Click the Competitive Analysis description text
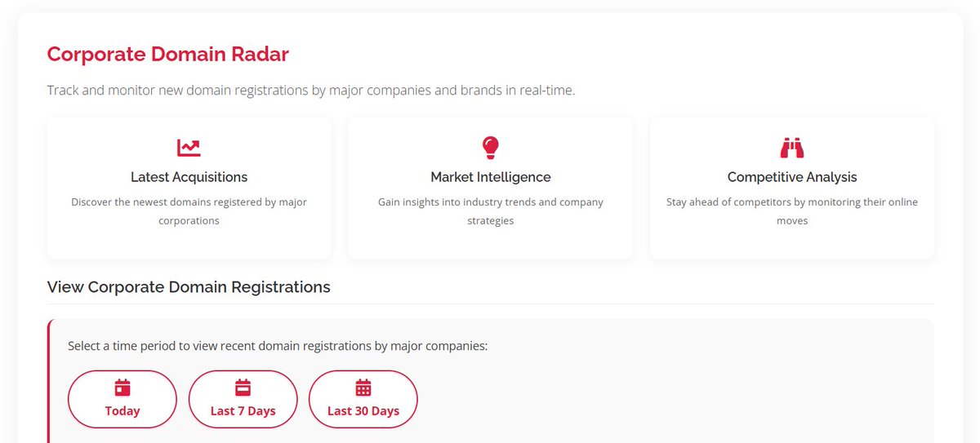 click(792, 211)
